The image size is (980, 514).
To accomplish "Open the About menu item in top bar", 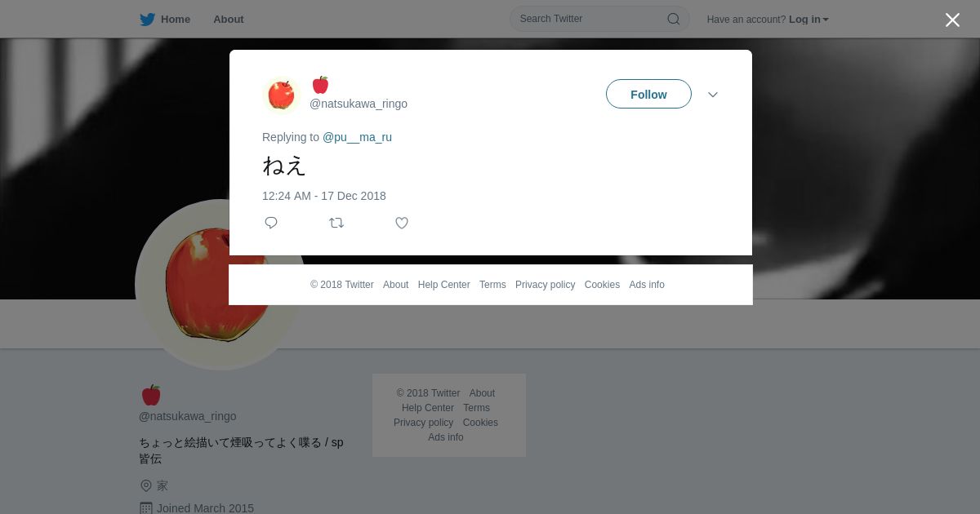I will (229, 19).
